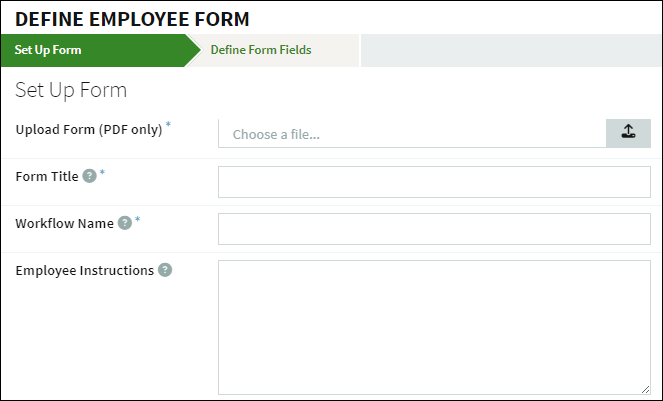The image size is (663, 401).
Task: Focus the Workflow Name text box
Action: (434, 229)
